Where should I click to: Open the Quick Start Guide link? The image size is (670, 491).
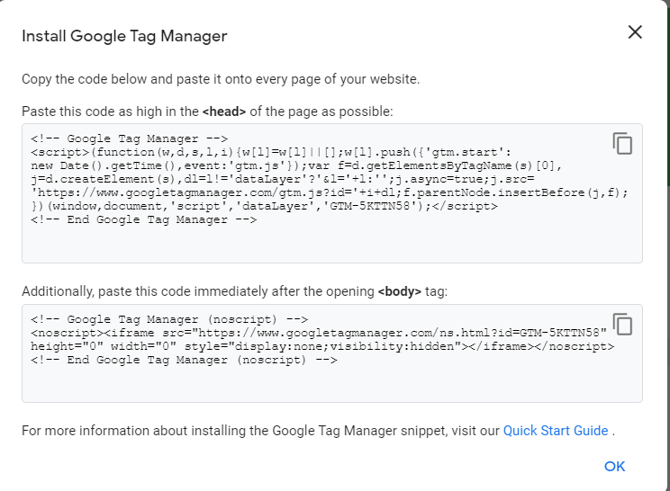[x=555, y=430]
